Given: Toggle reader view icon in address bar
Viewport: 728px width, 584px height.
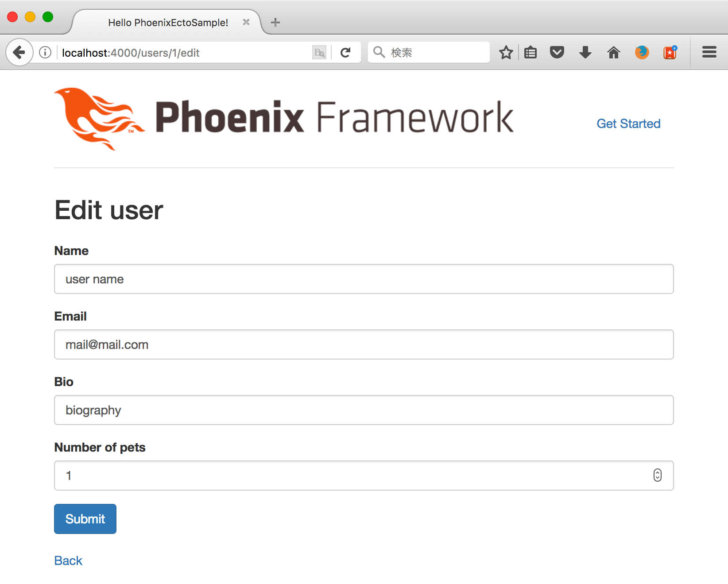Looking at the screenshot, I should click(319, 53).
